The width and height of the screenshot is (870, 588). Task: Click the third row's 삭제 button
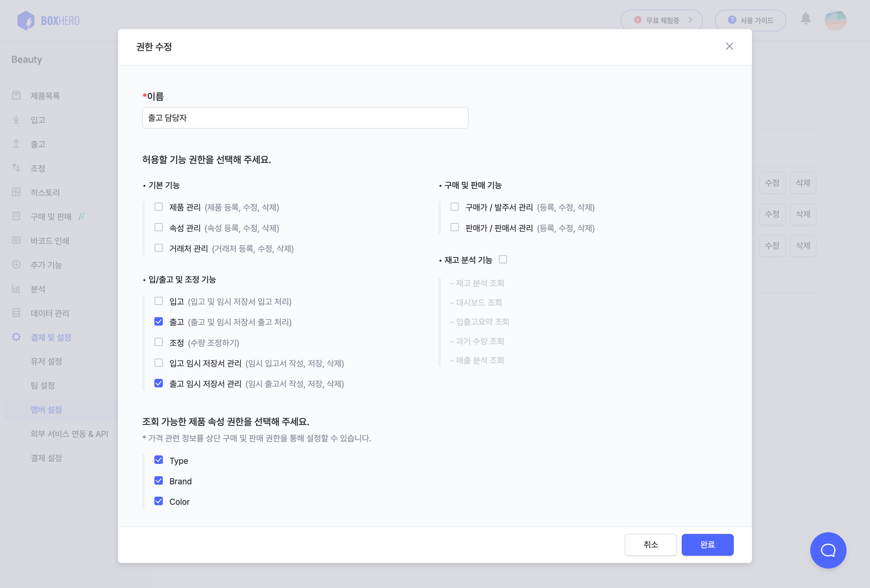[x=803, y=246]
